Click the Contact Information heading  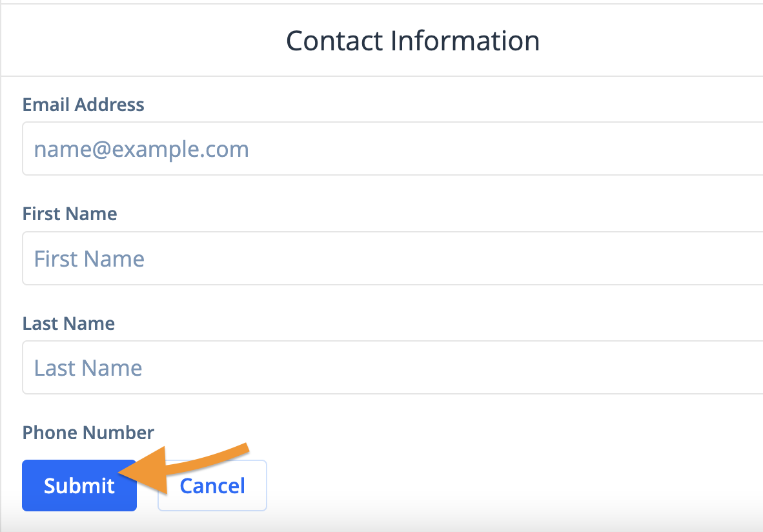tap(412, 41)
